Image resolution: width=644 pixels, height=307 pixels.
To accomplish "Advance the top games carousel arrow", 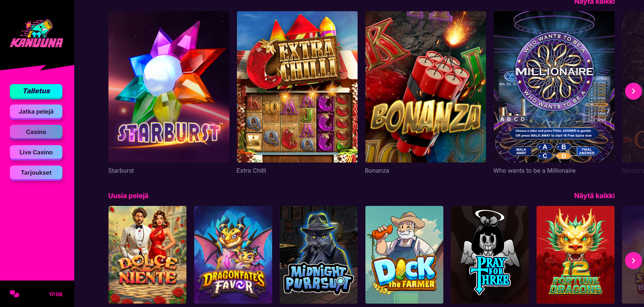I will [x=633, y=91].
